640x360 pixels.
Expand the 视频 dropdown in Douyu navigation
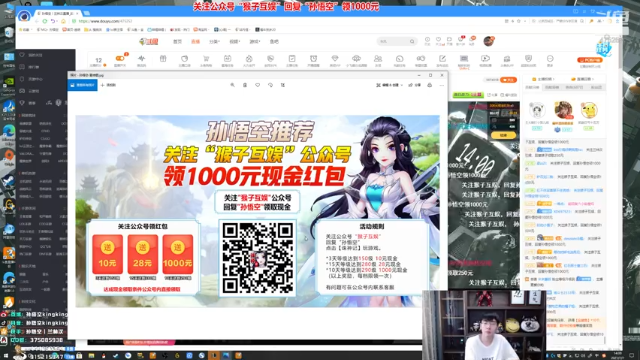pyautogui.click(x=234, y=41)
